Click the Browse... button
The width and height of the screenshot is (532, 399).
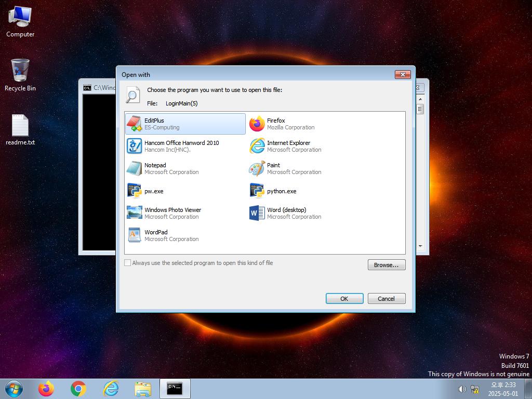[387, 264]
